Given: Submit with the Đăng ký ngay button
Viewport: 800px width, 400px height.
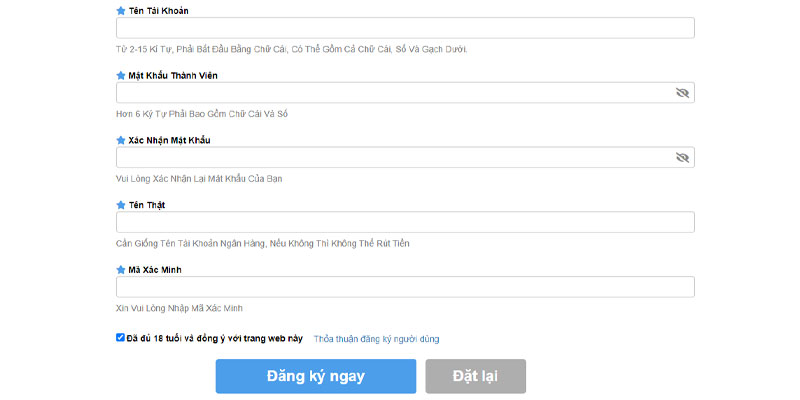Looking at the screenshot, I should coord(316,377).
